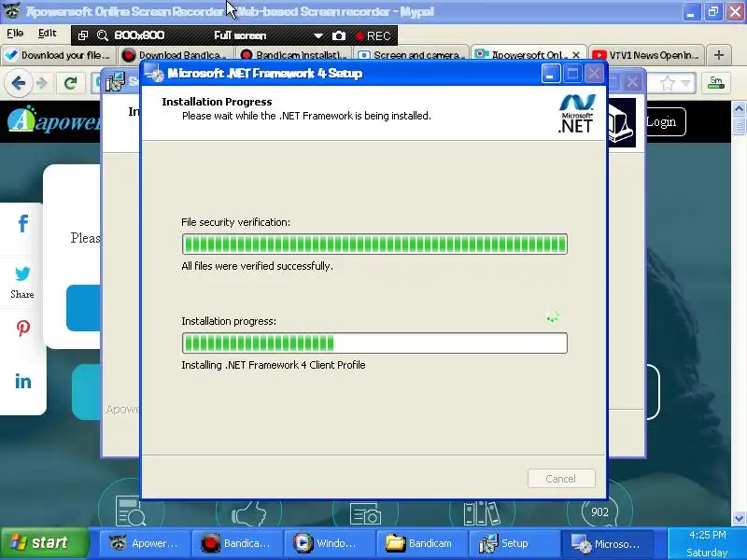This screenshot has height=560, width=747.
Task: Switch to VTV1 News Opening tab
Action: (x=645, y=55)
